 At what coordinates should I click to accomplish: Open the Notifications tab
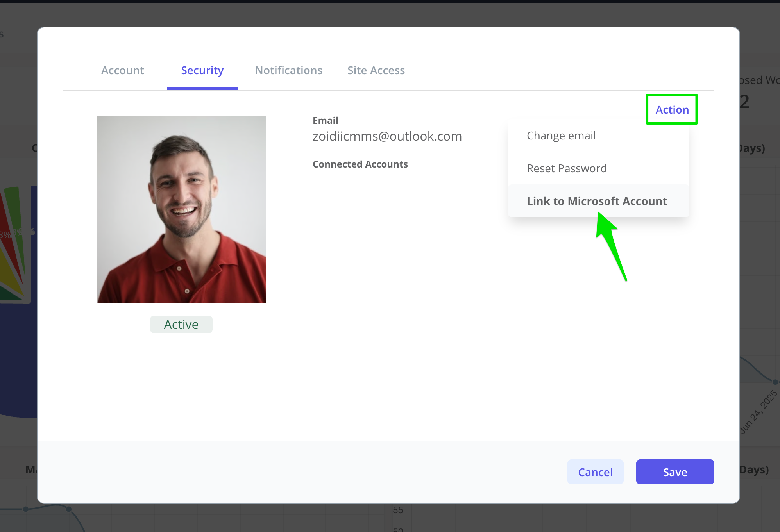pos(288,70)
